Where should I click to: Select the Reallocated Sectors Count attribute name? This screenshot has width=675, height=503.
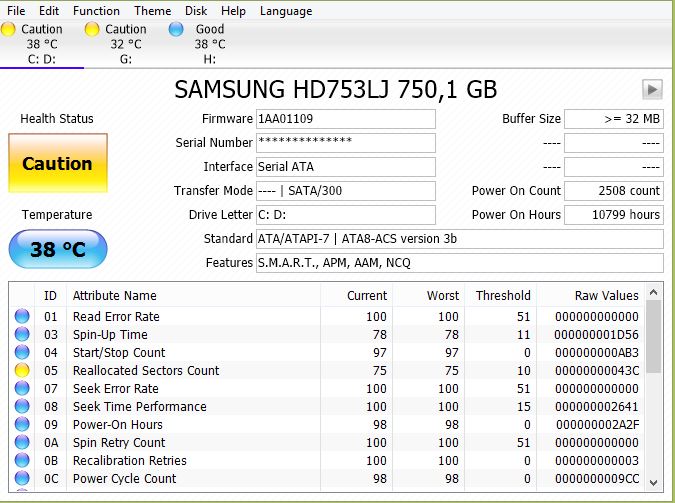coord(146,370)
